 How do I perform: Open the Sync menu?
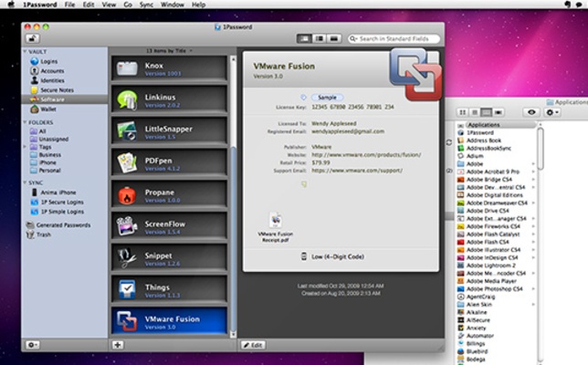pyautogui.click(x=146, y=5)
